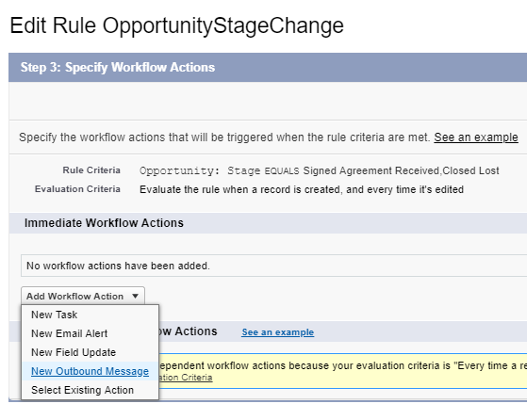The width and height of the screenshot is (527, 420).
Task: Open the Add Workflow Action dropdown
Action: [83, 296]
